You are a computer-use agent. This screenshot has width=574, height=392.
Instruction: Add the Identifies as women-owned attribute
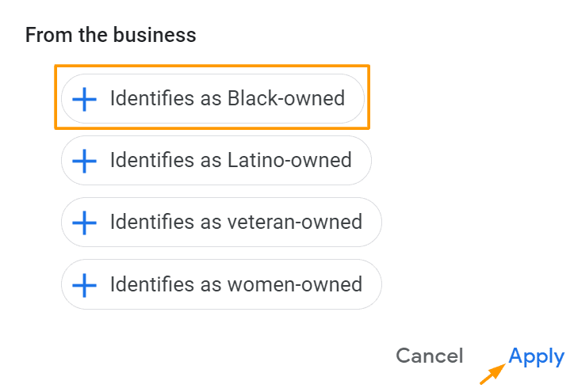pyautogui.click(x=220, y=284)
